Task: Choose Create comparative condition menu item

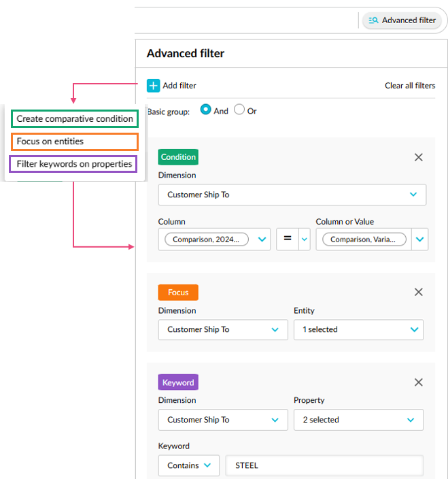Action: pos(75,119)
